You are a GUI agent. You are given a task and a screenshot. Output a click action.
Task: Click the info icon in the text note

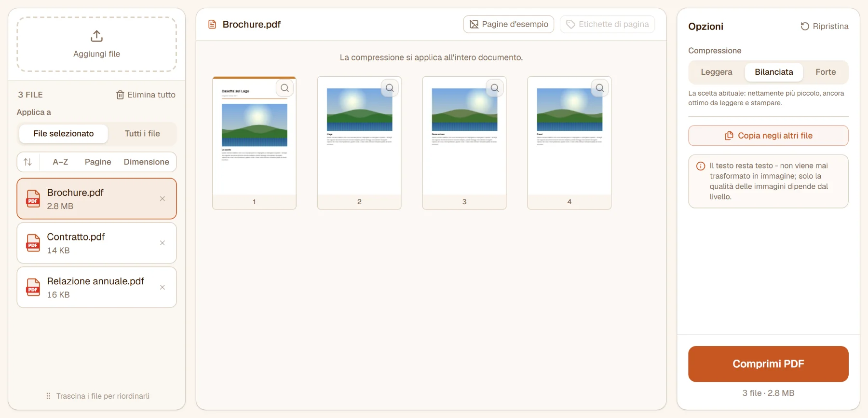point(701,166)
